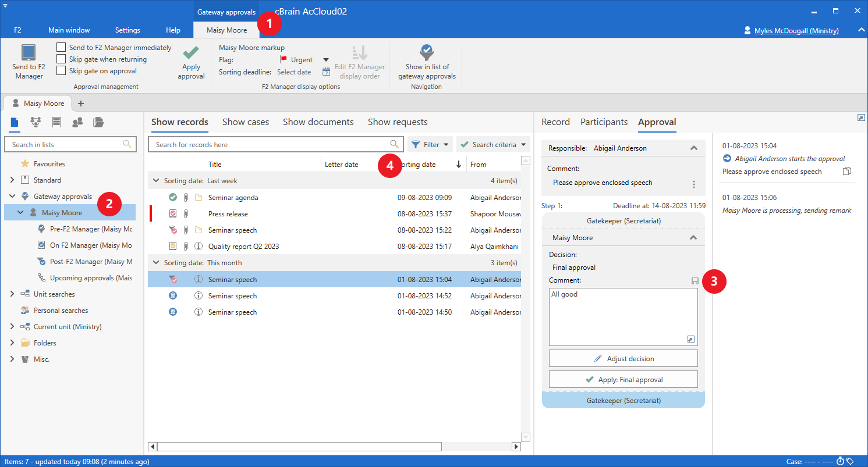Expand the Folders tree node
Screen dimensions: 868x467
[x=12, y=343]
